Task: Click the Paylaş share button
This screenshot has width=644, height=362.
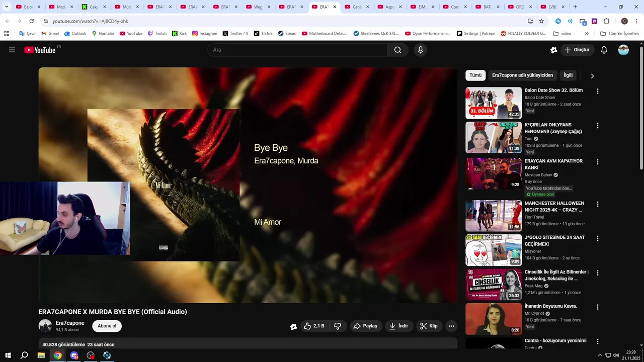Action: [x=366, y=326]
